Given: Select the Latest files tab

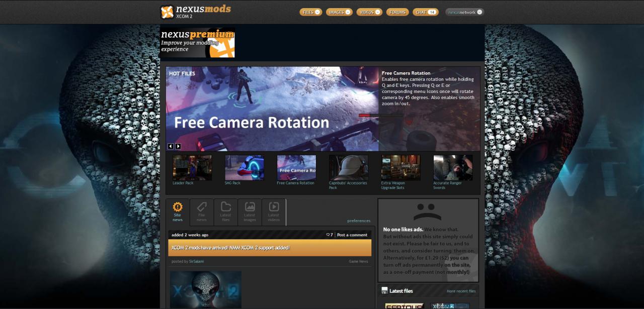Looking at the screenshot, I should 226,212.
